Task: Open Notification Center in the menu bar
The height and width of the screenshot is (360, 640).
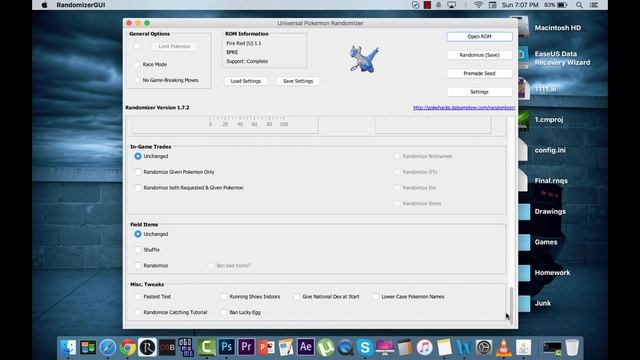Action: [x=594, y=5]
